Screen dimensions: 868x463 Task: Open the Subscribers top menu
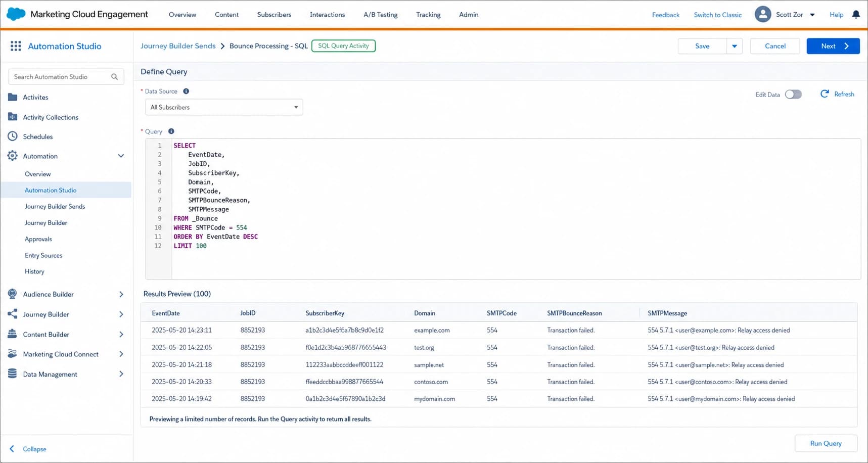click(274, 15)
